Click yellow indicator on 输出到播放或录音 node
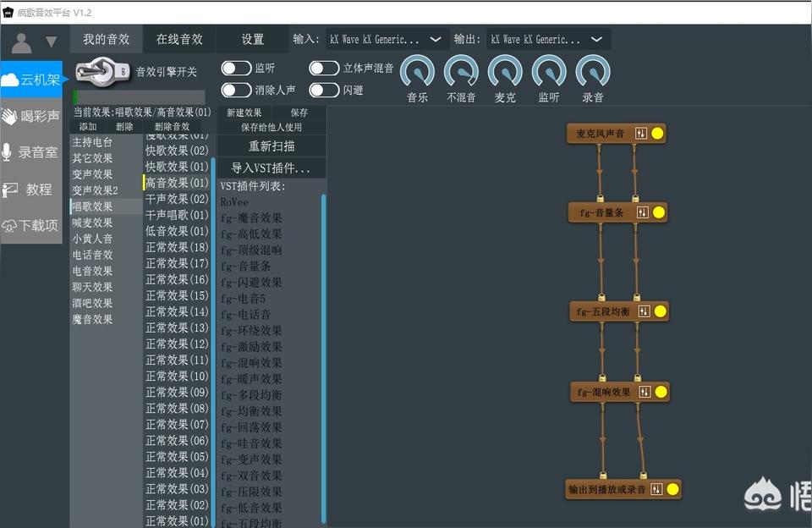This screenshot has height=528, width=812. (672, 489)
